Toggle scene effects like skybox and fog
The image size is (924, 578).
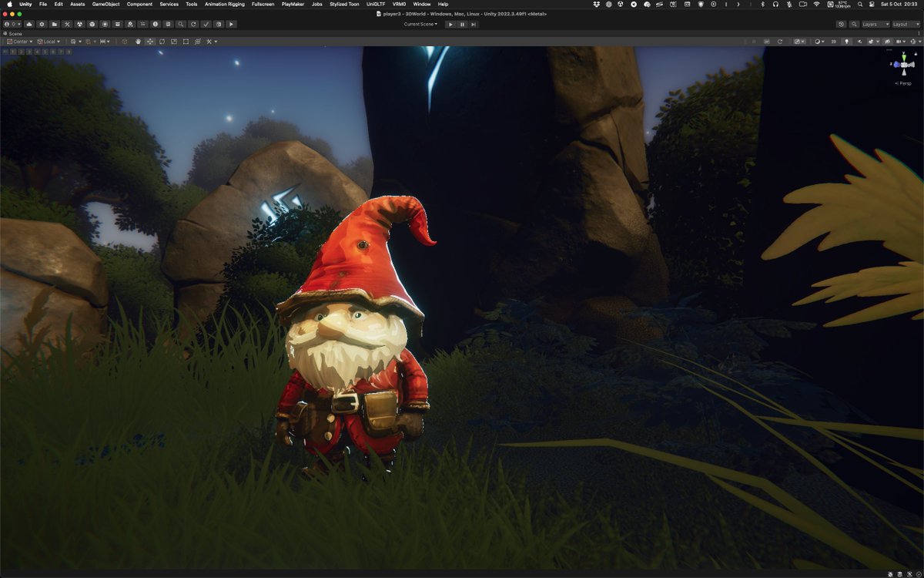tap(871, 42)
